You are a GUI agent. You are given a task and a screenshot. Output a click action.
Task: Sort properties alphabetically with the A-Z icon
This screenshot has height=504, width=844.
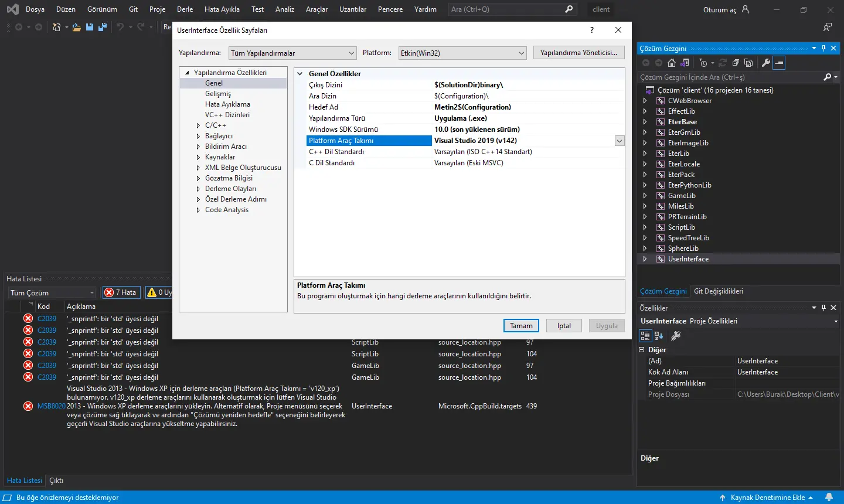pos(659,336)
